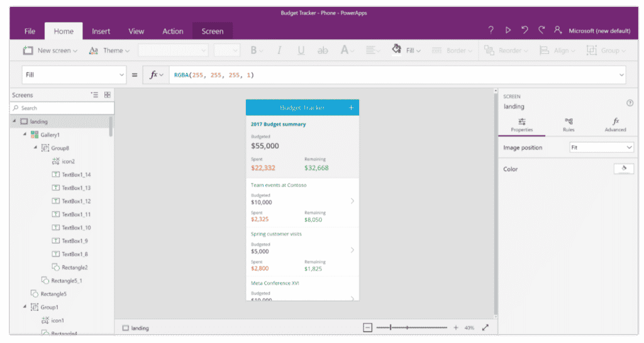Adjust the canvas zoom slider
The width and height of the screenshot is (644, 343).
(411, 327)
